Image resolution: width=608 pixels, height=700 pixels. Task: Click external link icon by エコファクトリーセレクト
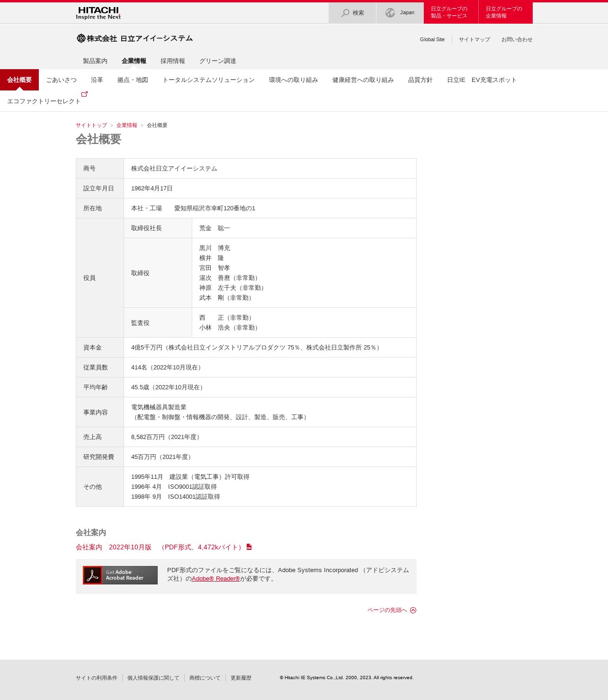tap(85, 94)
